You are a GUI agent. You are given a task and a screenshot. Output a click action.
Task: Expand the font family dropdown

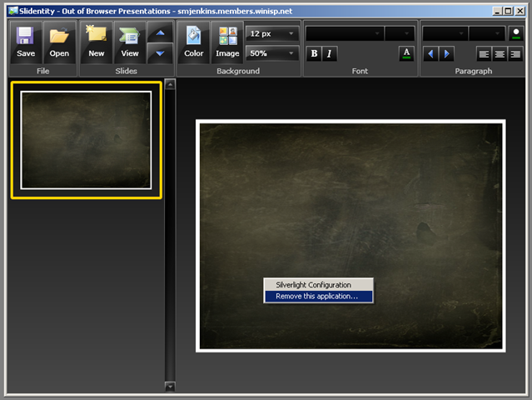tap(345, 33)
